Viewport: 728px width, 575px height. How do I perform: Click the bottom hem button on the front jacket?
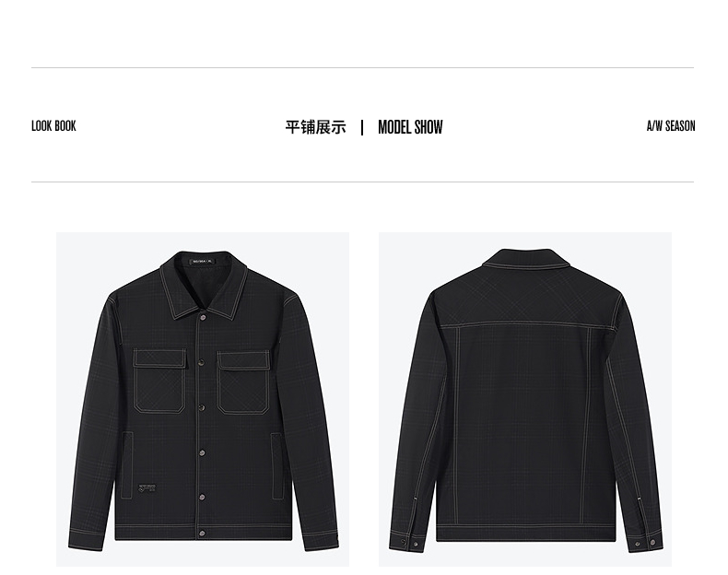click(x=203, y=534)
